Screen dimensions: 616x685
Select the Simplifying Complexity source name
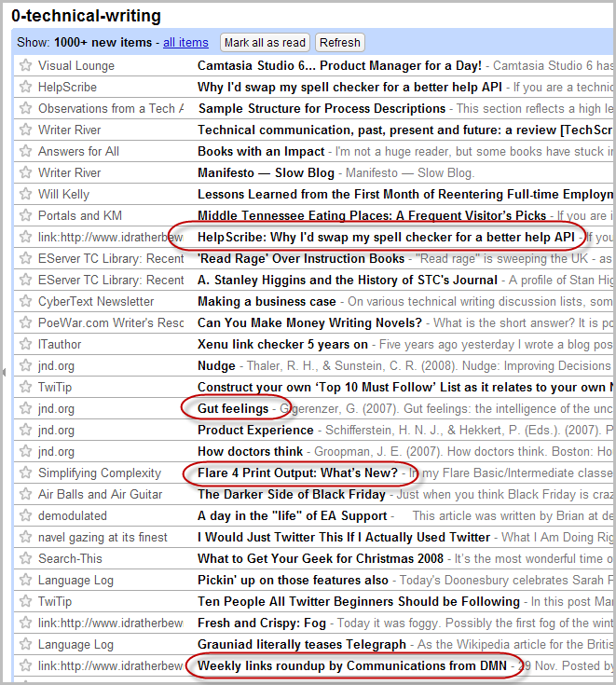tap(100, 473)
